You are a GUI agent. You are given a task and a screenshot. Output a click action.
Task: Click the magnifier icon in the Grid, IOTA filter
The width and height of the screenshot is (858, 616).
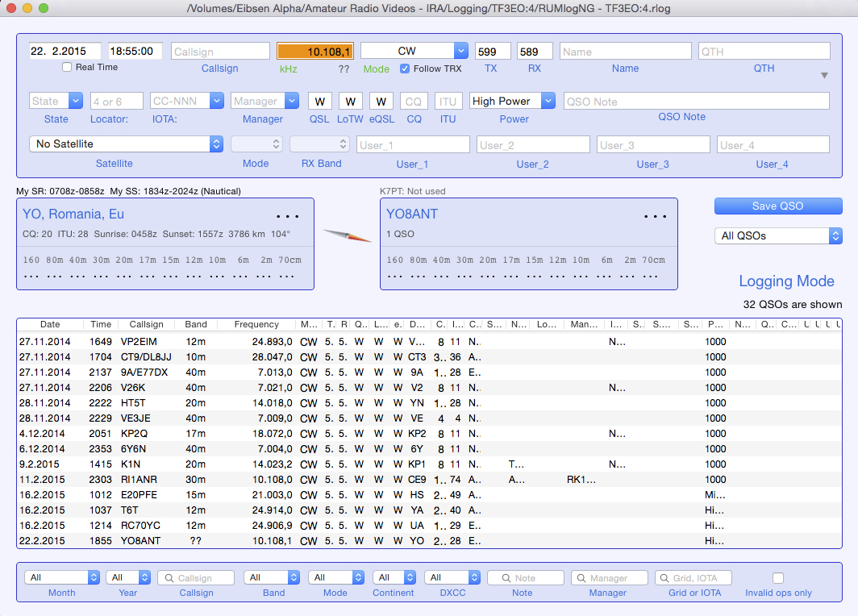(x=665, y=578)
